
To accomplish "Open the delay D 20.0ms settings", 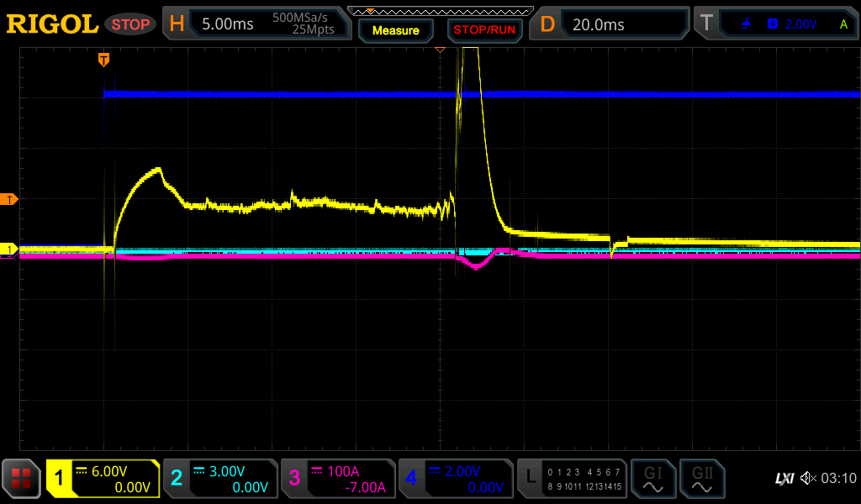I will tap(612, 24).
